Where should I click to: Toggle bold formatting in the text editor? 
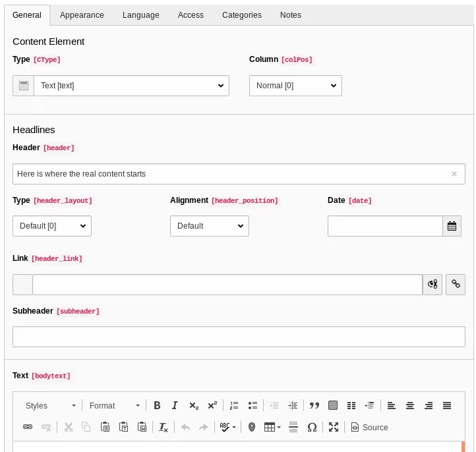157,406
